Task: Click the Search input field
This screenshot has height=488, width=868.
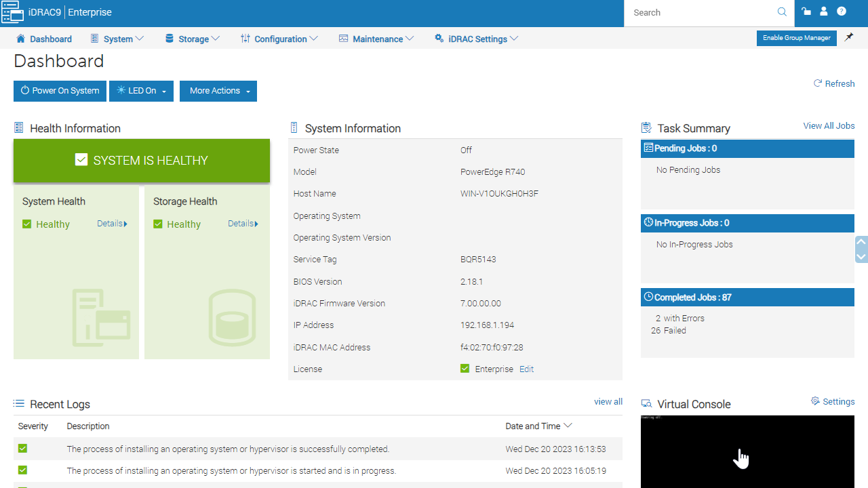Action: tap(702, 12)
